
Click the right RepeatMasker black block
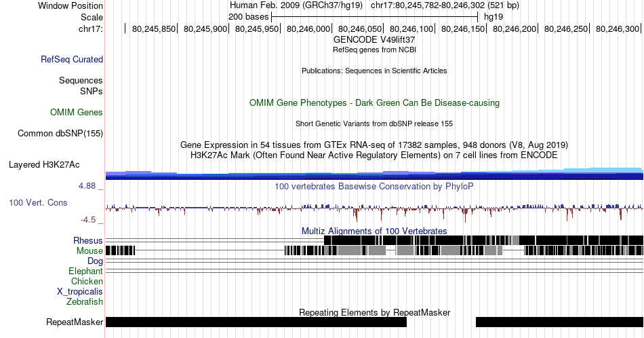tap(559, 322)
